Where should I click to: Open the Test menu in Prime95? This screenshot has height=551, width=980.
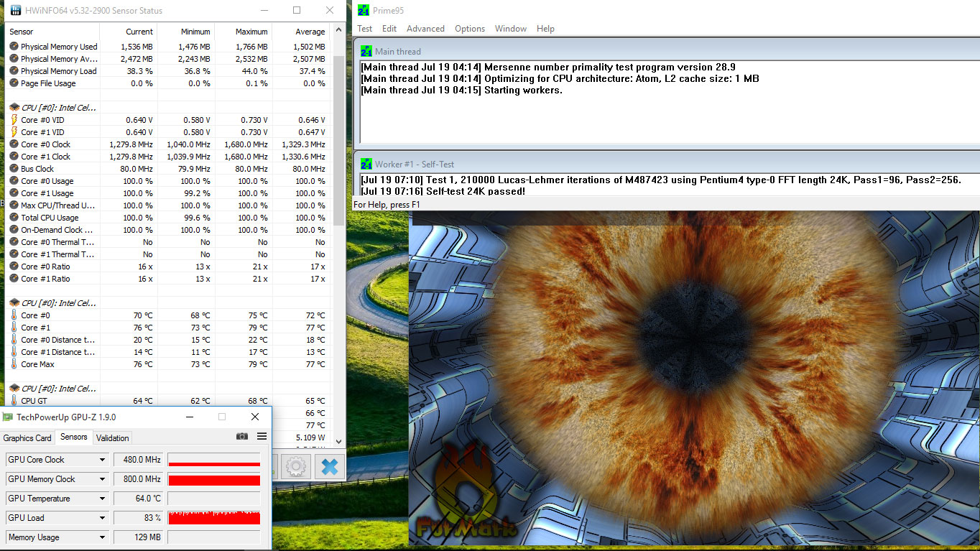(365, 29)
